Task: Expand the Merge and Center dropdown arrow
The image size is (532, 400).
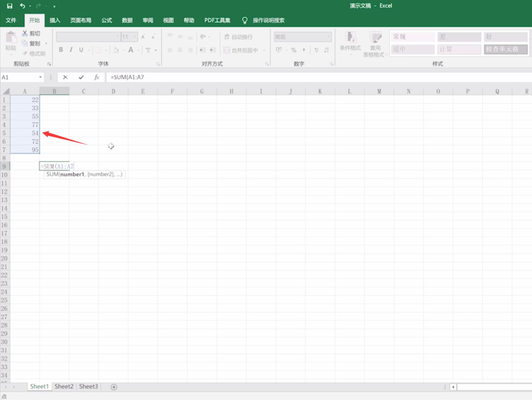Action: (x=264, y=50)
